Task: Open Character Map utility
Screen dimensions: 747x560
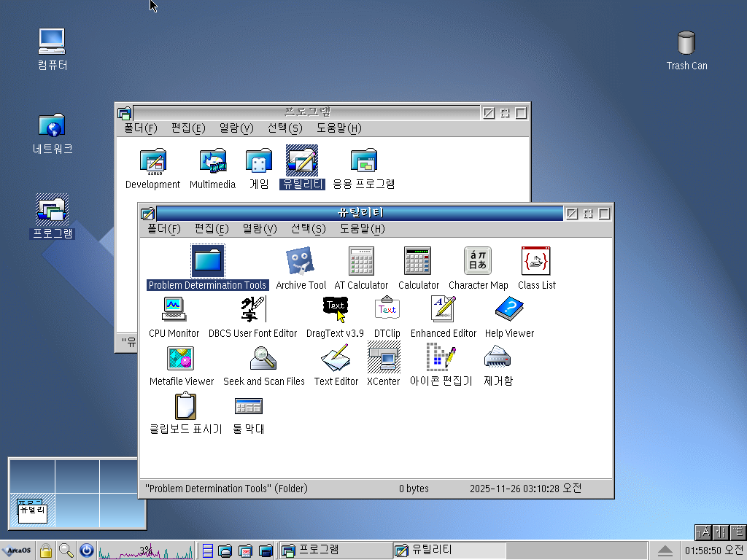Action: coord(478,261)
